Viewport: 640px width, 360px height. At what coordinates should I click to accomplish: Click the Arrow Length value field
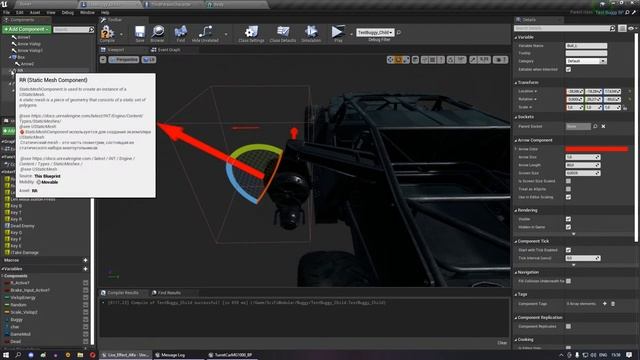[583, 165]
